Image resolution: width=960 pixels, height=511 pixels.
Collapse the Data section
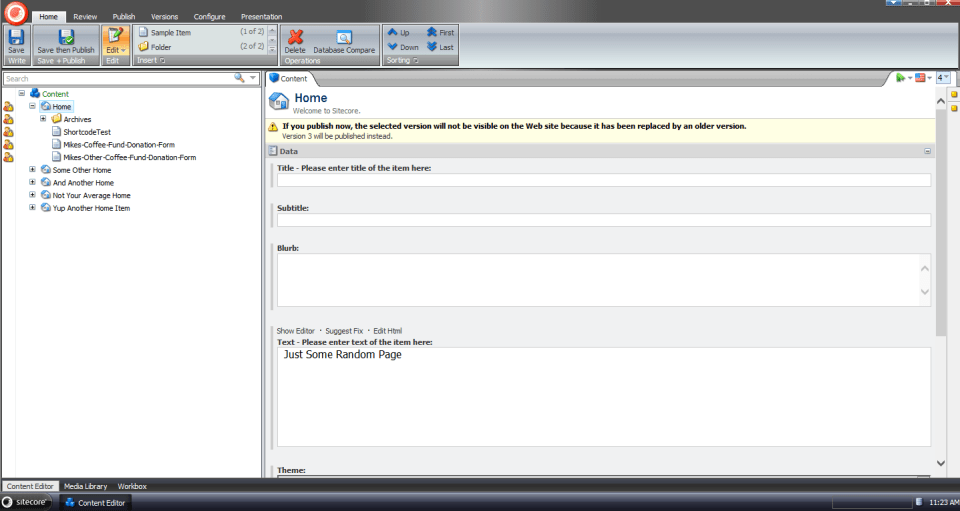(x=927, y=151)
